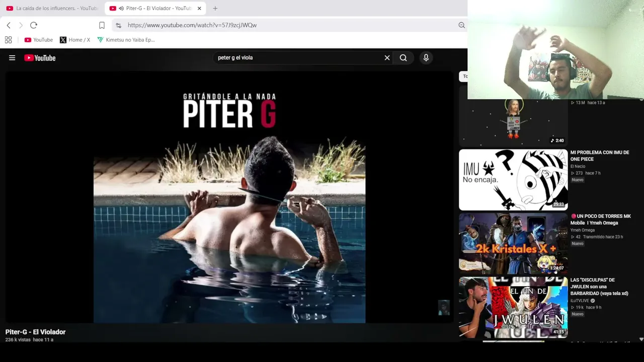Click the 273 hace 7 h metadata
The height and width of the screenshot is (362, 644).
click(586, 173)
